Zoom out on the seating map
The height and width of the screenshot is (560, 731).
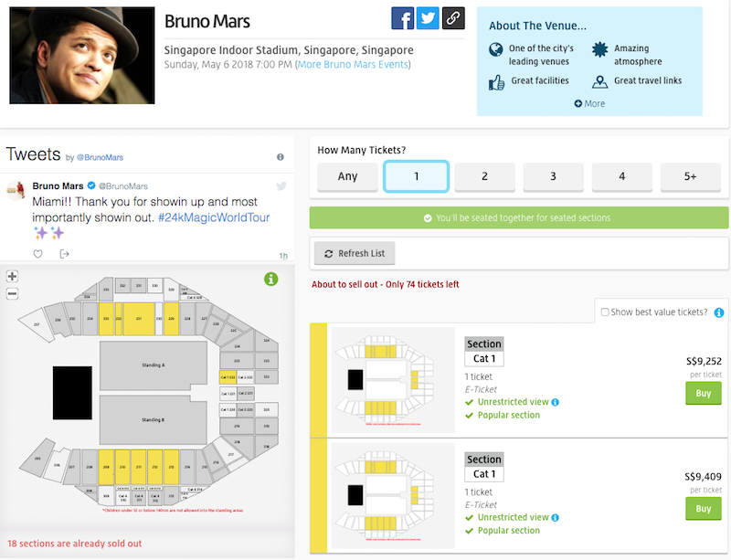point(12,293)
